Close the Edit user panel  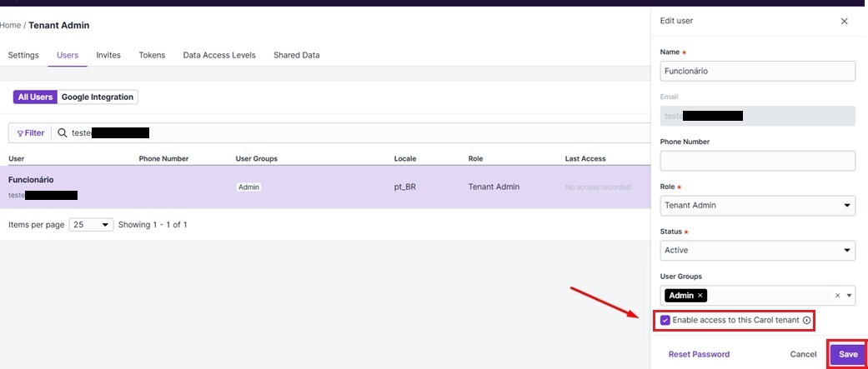click(844, 21)
